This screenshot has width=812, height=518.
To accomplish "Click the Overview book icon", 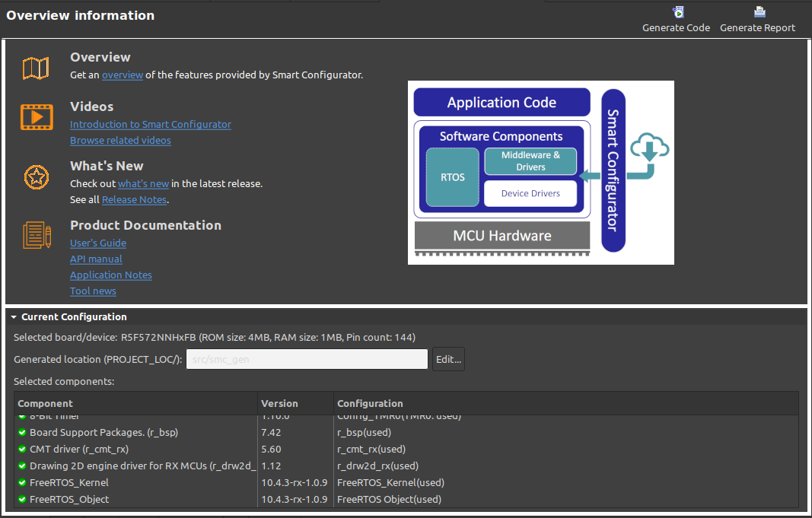I will click(36, 67).
